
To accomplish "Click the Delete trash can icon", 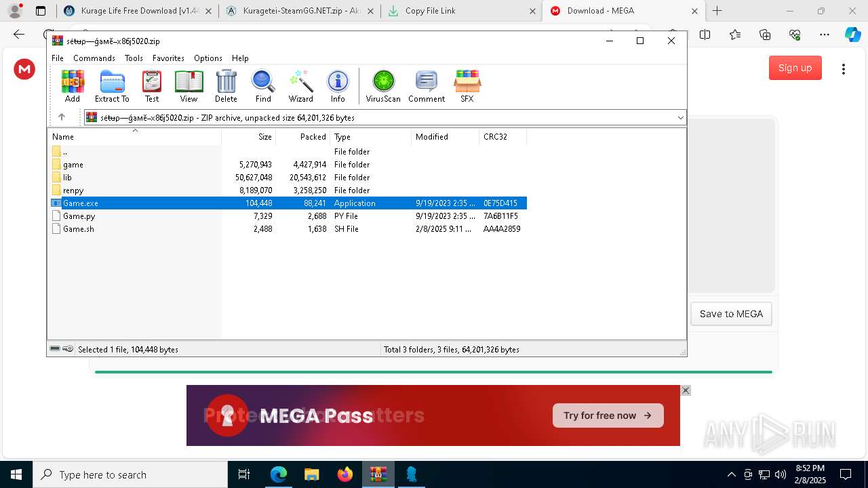I will 226,86.
